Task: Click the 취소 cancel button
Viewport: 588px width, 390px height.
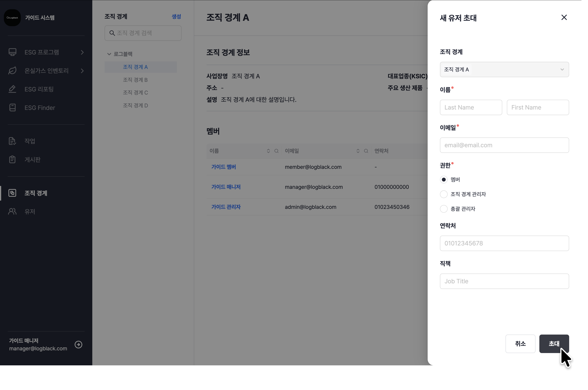Action: coord(520,344)
